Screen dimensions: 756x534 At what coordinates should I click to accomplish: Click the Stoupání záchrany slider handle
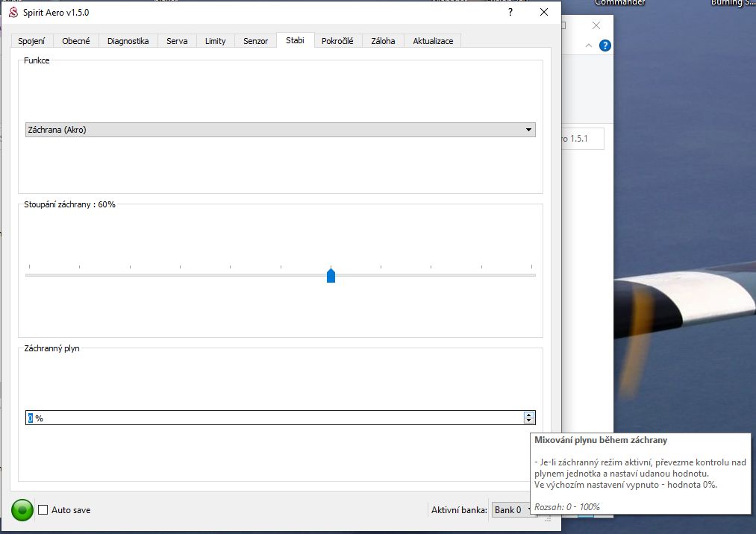[331, 276]
